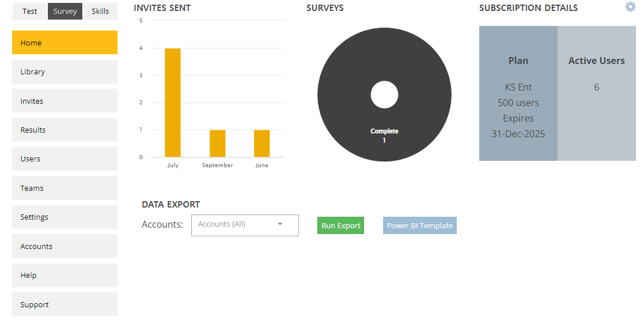Open the Help page
Screen dimensions: 644x328
pos(65,275)
